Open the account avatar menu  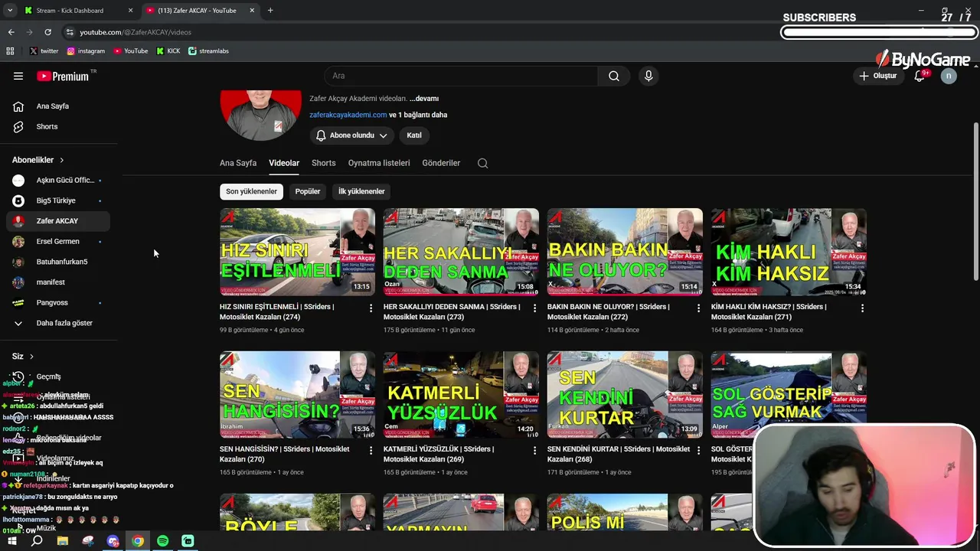click(949, 76)
